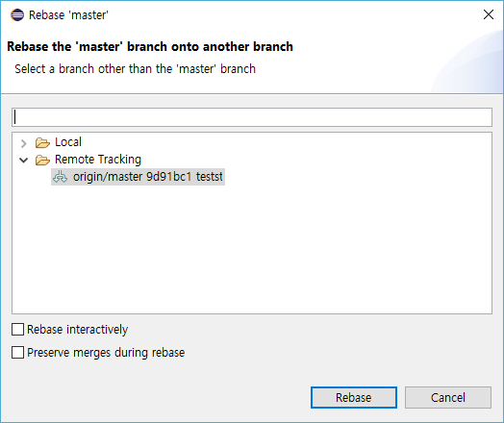Click the Local folder icon
504x423 pixels.
pos(42,142)
